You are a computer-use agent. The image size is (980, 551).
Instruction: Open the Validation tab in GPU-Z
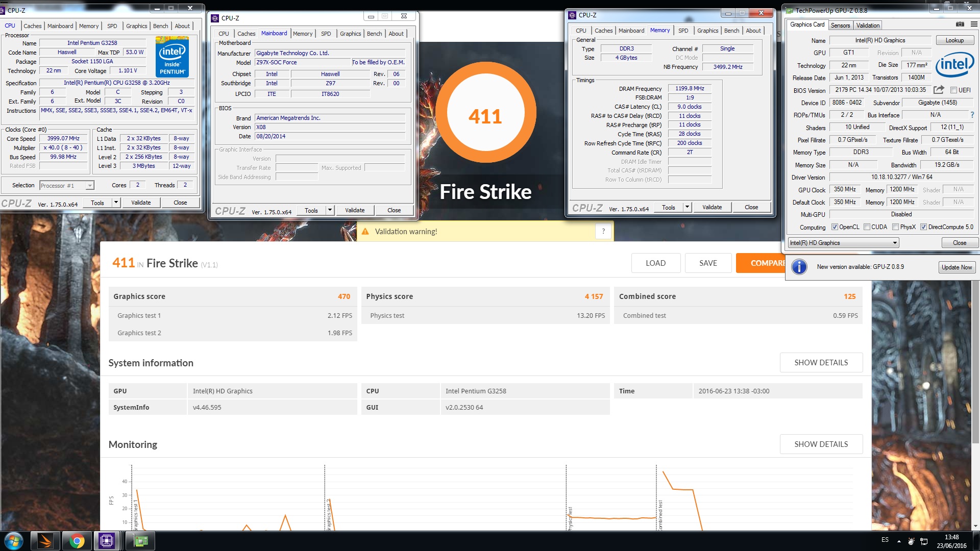click(868, 26)
